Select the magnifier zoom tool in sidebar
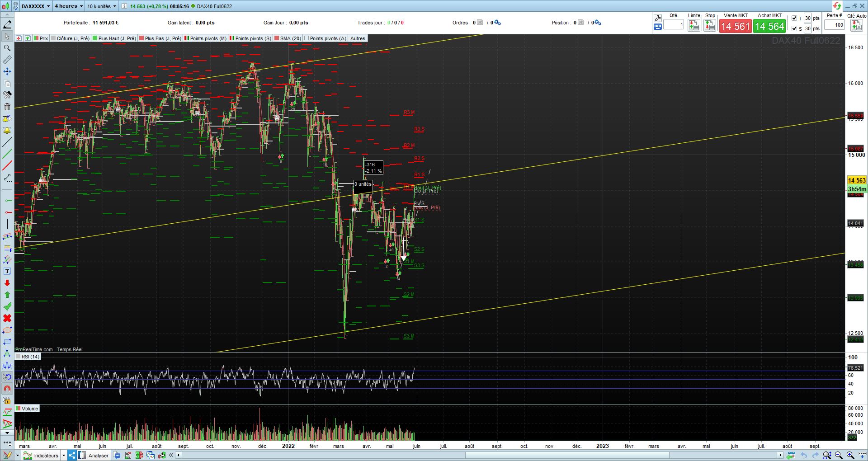868x461 pixels. click(x=7, y=48)
